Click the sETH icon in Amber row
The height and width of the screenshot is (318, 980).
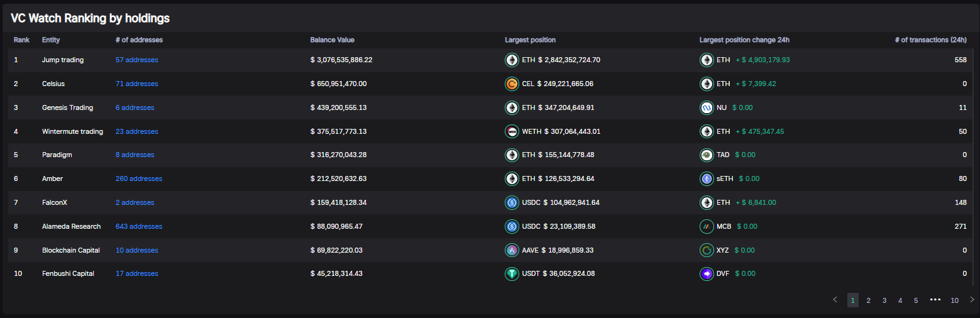click(x=707, y=178)
